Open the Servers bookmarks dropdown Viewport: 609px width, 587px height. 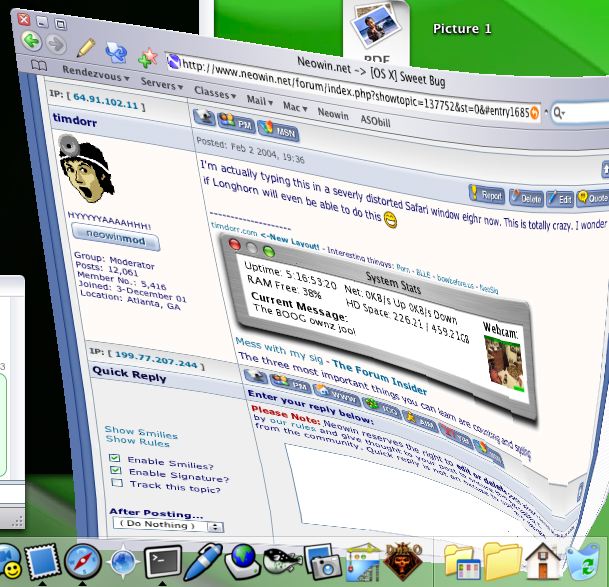[x=162, y=84]
